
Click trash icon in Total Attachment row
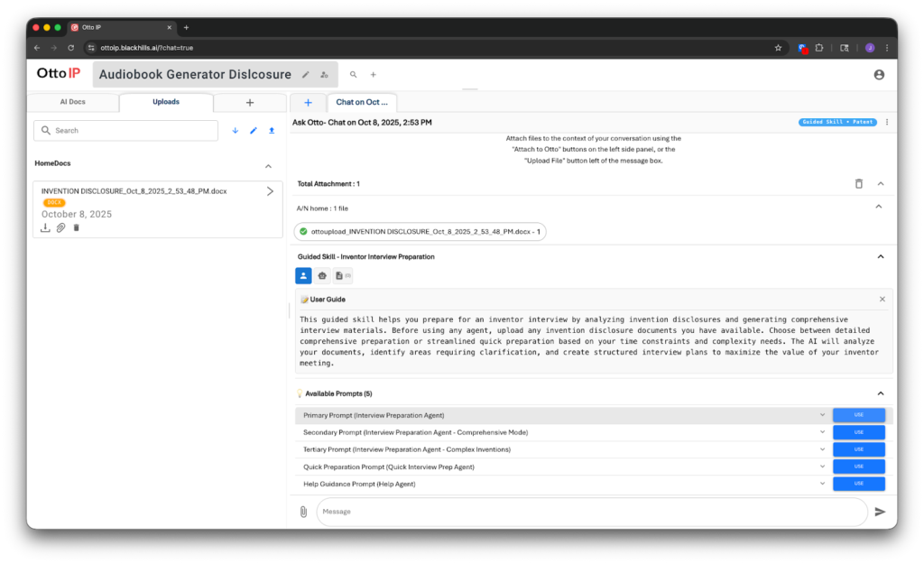(x=859, y=183)
